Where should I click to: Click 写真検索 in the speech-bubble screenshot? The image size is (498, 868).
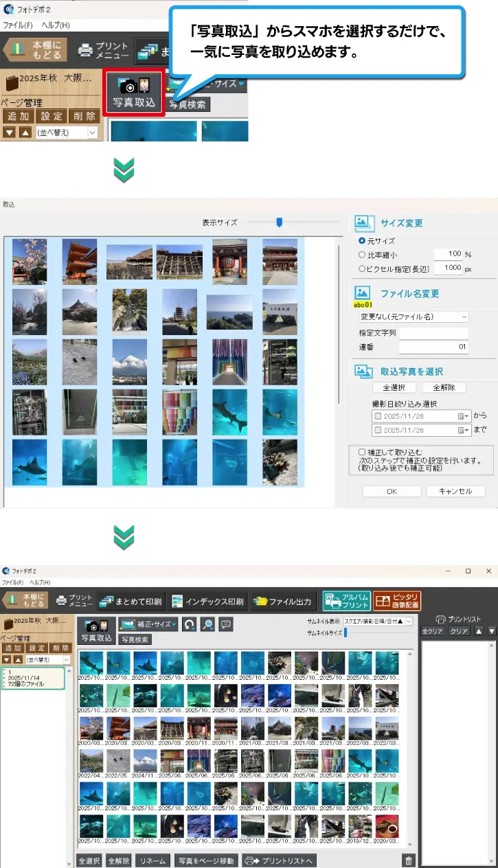188,105
